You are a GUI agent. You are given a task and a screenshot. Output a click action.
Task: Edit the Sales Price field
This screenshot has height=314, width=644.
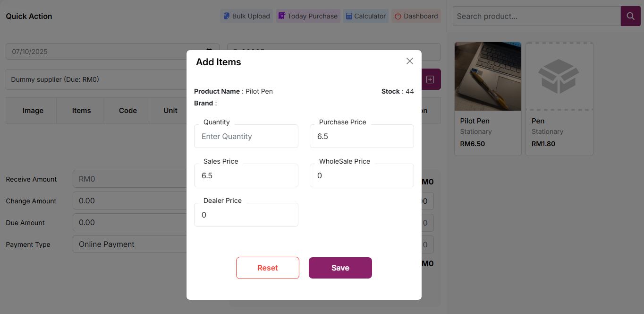pyautogui.click(x=246, y=175)
